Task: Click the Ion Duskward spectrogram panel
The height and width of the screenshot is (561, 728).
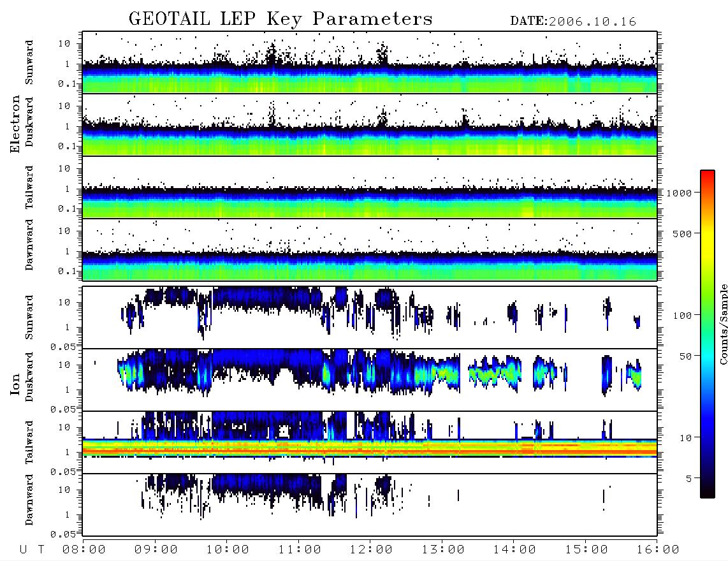Action: pos(370,380)
